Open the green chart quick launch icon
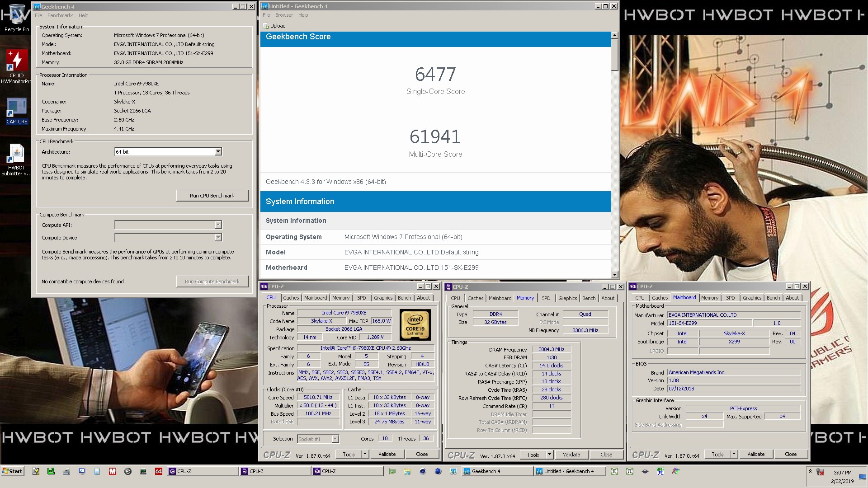Viewport: 868px width, 488px height. 51,471
